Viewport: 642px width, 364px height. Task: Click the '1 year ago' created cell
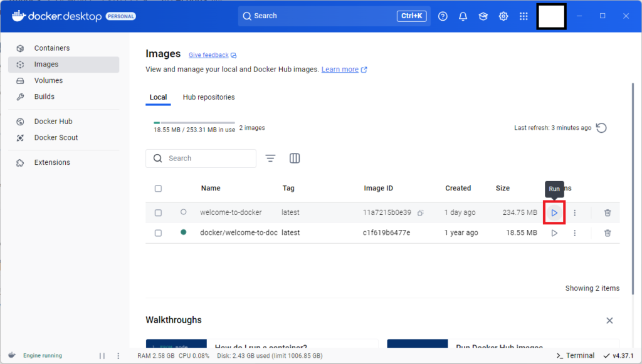coord(461,232)
